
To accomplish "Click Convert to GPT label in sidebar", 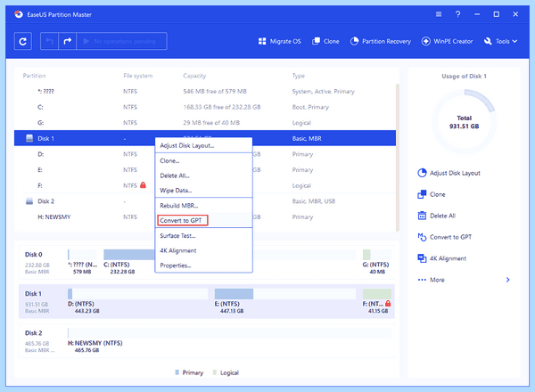I will point(450,237).
